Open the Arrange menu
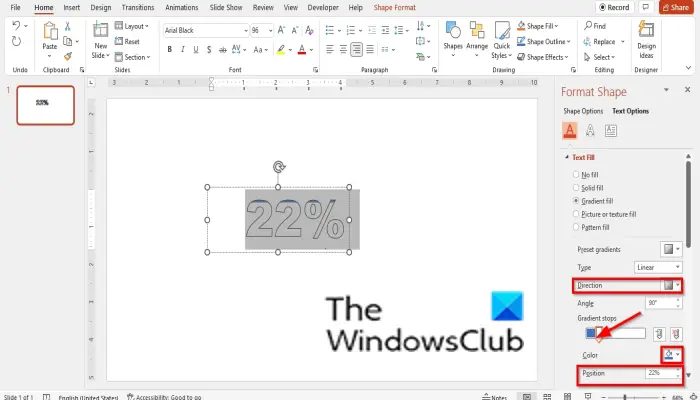This screenshot has height=400, width=700. [477, 39]
